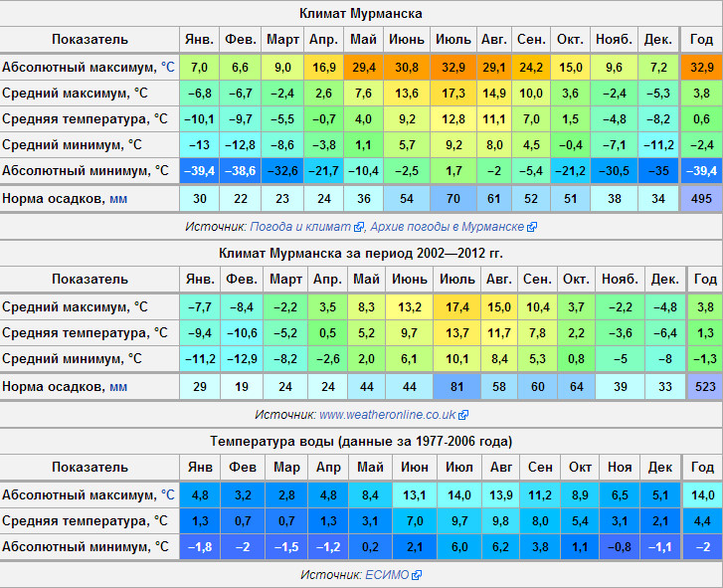This screenshot has height=588, width=723.
Task: Click the 'мм' link in 2002—2012 table's precipitation row
Action: pyautogui.click(x=118, y=387)
